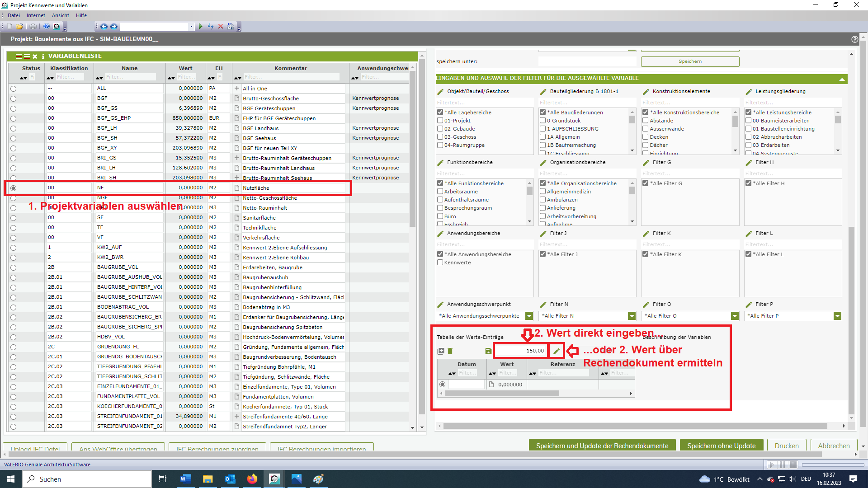Add a new entry with the plus icon
The image size is (868, 488).
pos(441,351)
